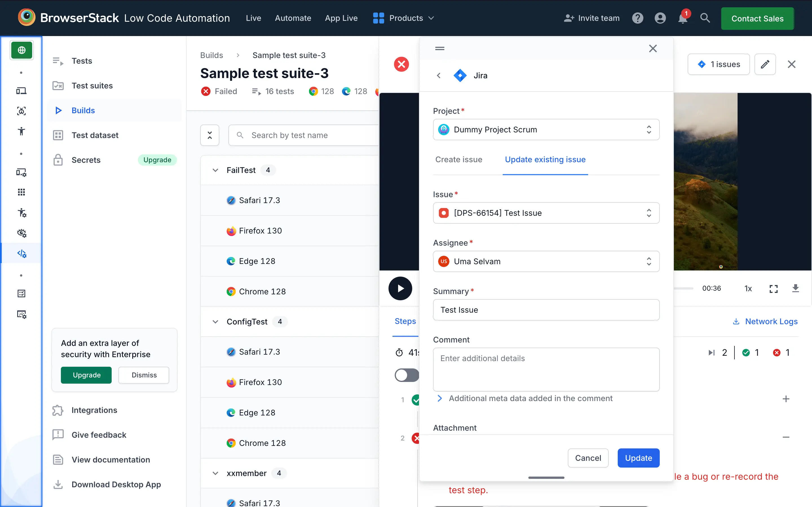
Task: Click collapse all tests icon button
Action: pyautogui.click(x=210, y=135)
